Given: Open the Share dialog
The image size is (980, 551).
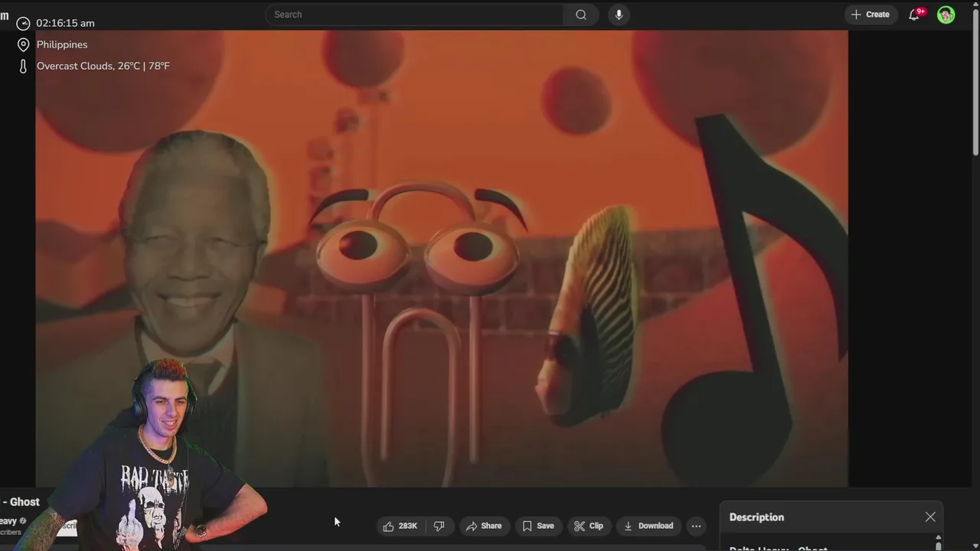Looking at the screenshot, I should coord(484,526).
